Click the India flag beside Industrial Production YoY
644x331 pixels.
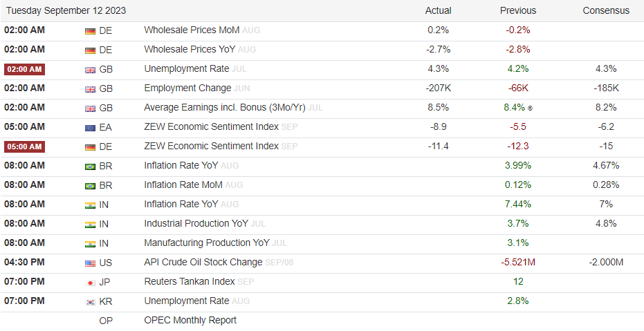point(90,224)
